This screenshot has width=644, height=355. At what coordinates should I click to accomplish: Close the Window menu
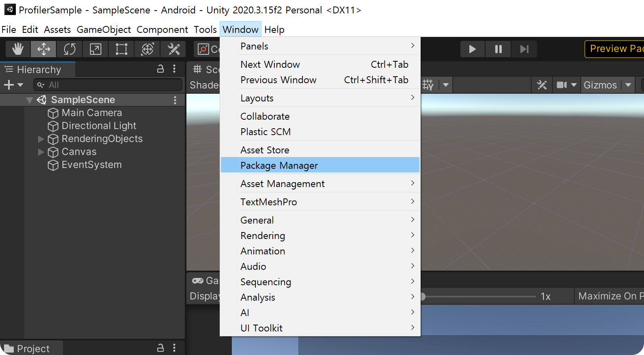click(240, 30)
